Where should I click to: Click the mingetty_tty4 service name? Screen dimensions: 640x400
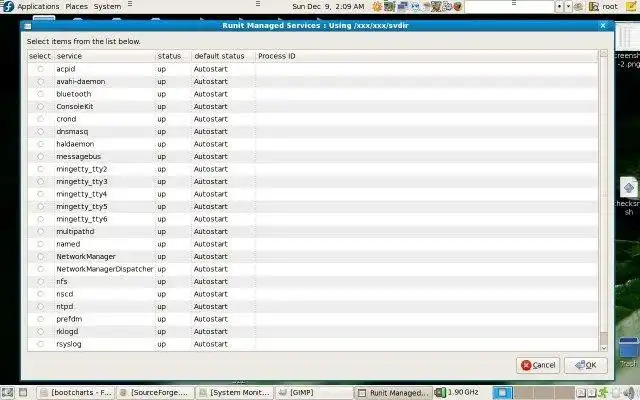pyautogui.click(x=82, y=194)
